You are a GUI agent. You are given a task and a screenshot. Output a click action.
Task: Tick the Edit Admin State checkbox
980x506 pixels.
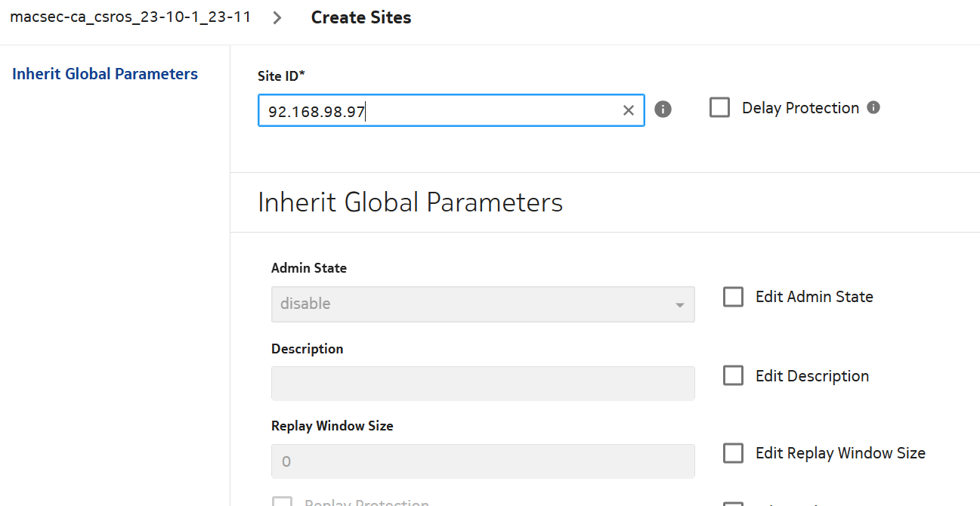click(733, 297)
